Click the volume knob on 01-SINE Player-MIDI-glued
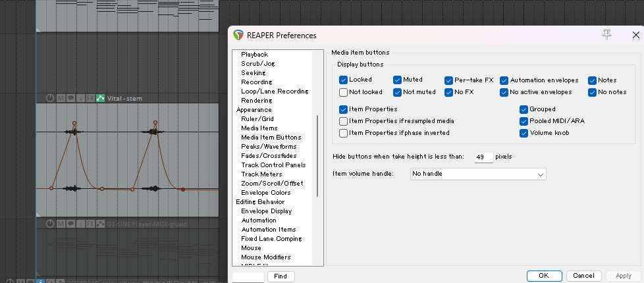This screenshot has height=283, width=644. (x=49, y=224)
